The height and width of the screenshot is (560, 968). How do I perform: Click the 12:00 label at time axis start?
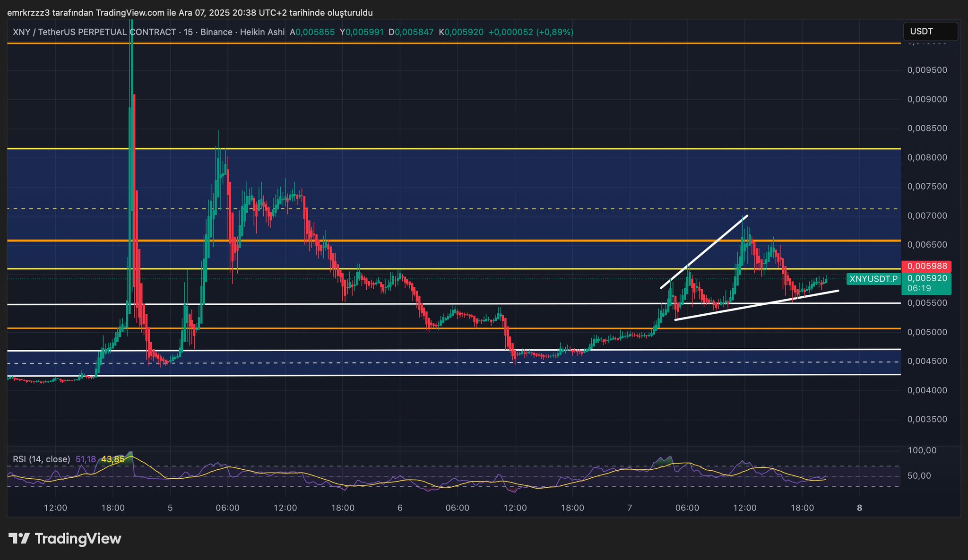[55, 508]
